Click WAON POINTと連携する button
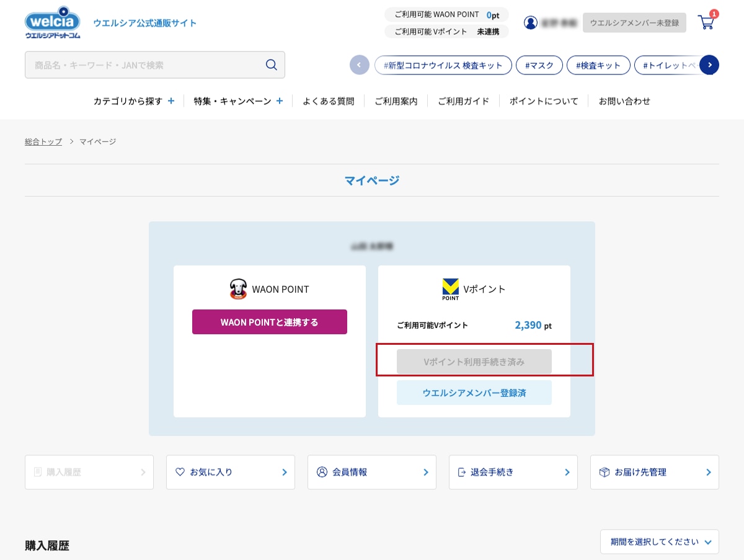 coord(270,322)
